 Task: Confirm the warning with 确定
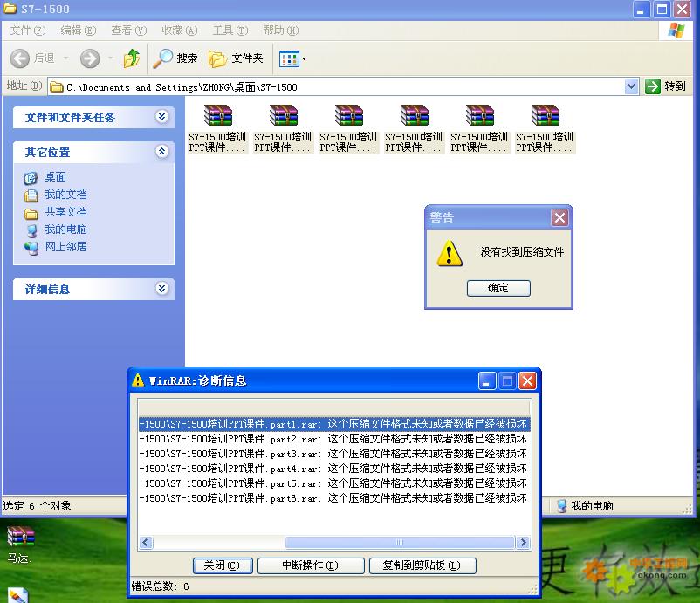(498, 288)
